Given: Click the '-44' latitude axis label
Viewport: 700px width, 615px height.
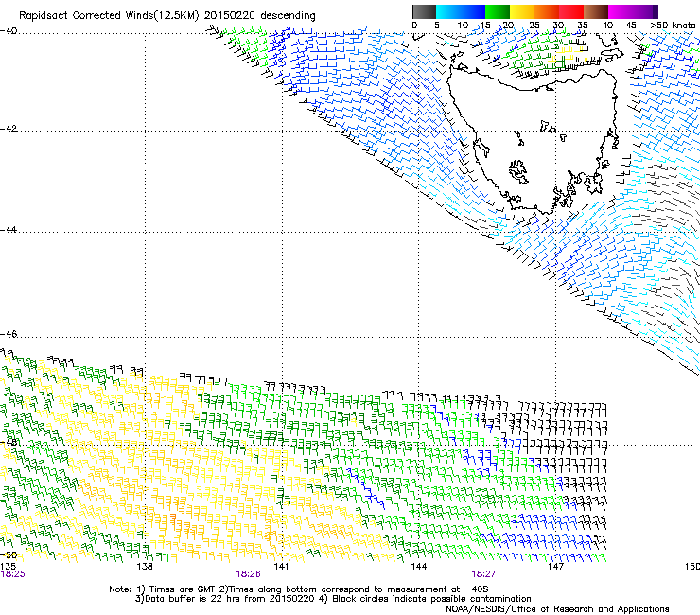Looking at the screenshot, I should [x=9, y=230].
